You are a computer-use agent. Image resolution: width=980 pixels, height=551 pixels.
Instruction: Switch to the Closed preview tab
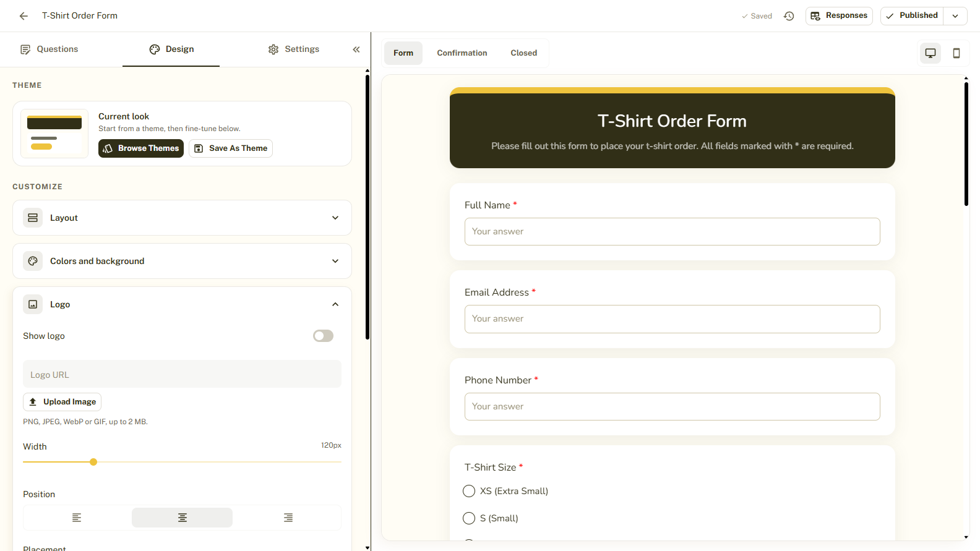524,53
